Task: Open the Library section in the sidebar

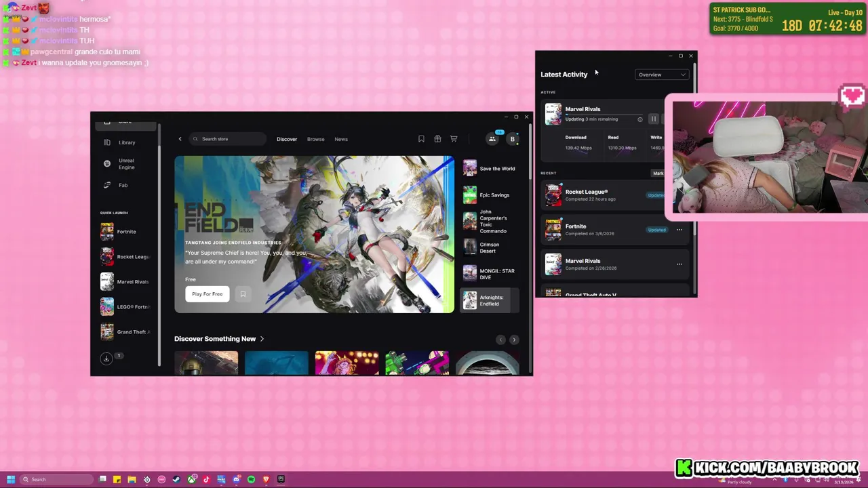Action: (x=126, y=142)
